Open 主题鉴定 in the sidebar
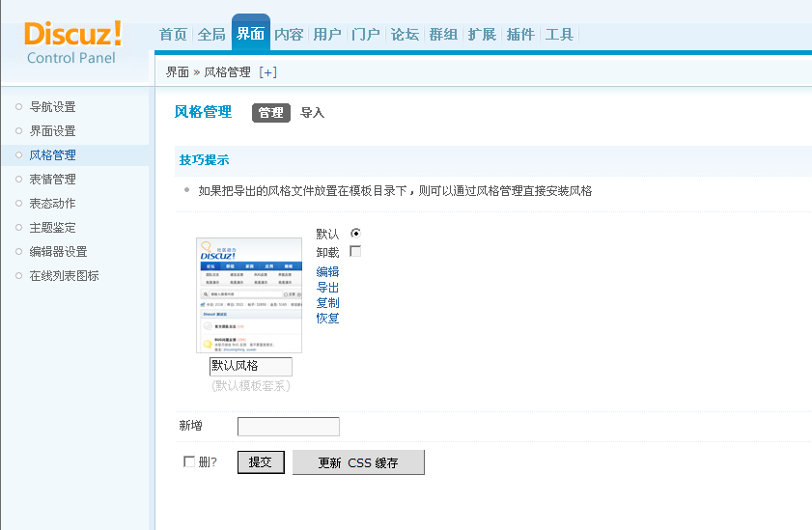Image resolution: width=812 pixels, height=530 pixels. point(52,228)
